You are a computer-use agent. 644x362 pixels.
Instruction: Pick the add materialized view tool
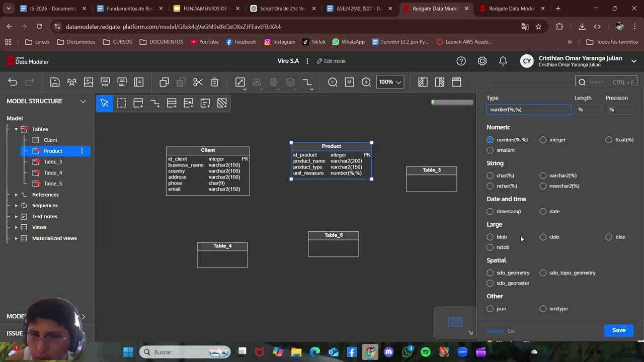click(x=188, y=103)
